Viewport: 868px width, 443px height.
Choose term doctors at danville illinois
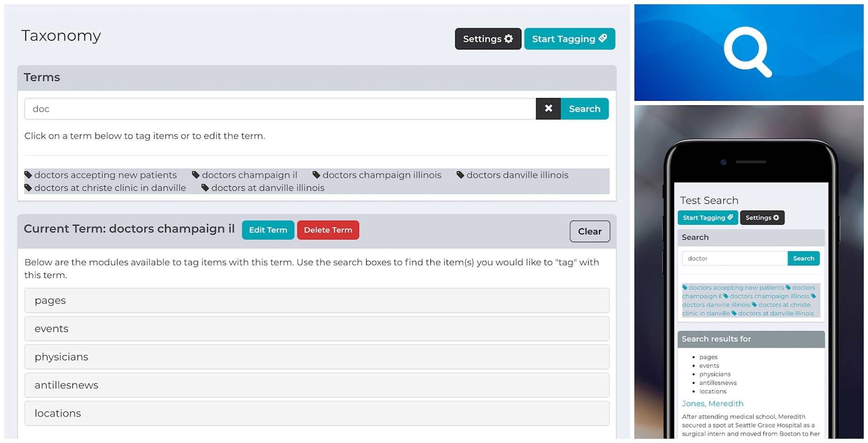[268, 188]
